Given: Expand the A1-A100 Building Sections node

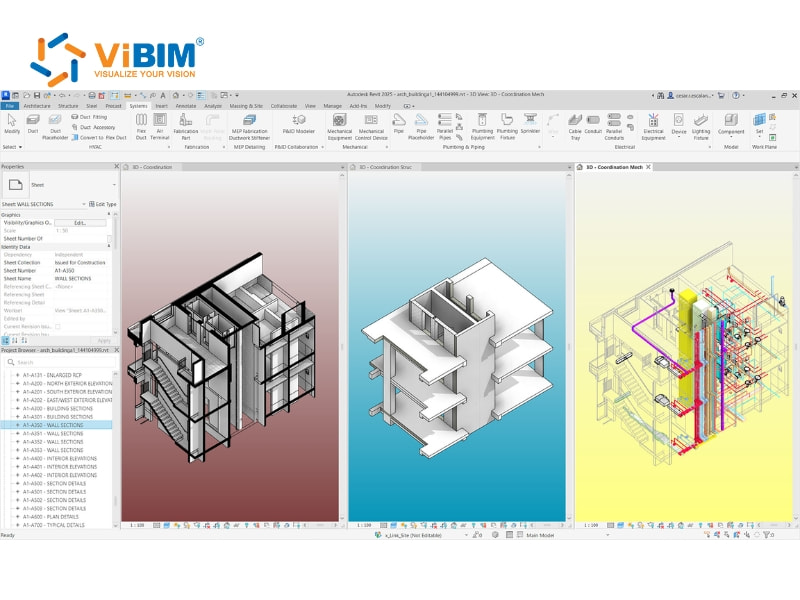Looking at the screenshot, I should coord(16,408).
